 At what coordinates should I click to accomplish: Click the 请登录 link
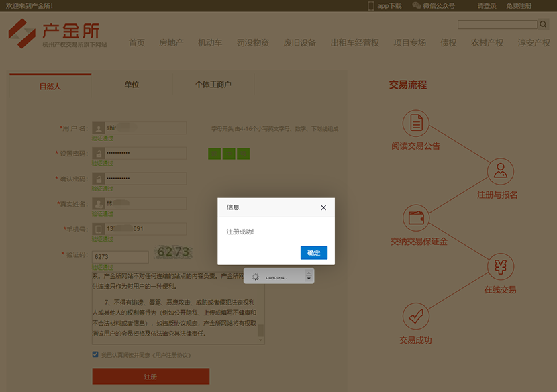(487, 6)
